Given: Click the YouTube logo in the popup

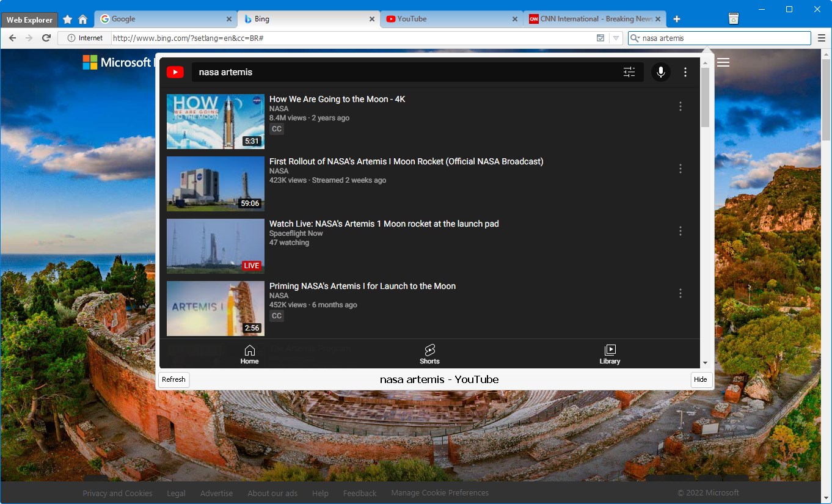Looking at the screenshot, I should tap(175, 72).
